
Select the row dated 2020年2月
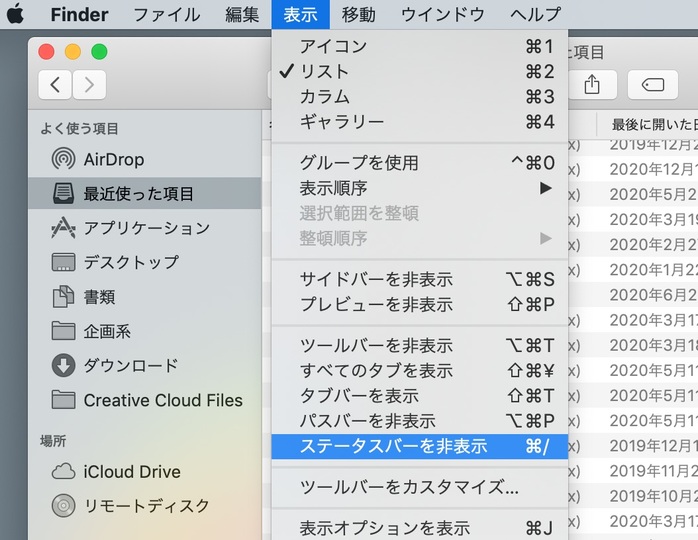click(x=633, y=244)
